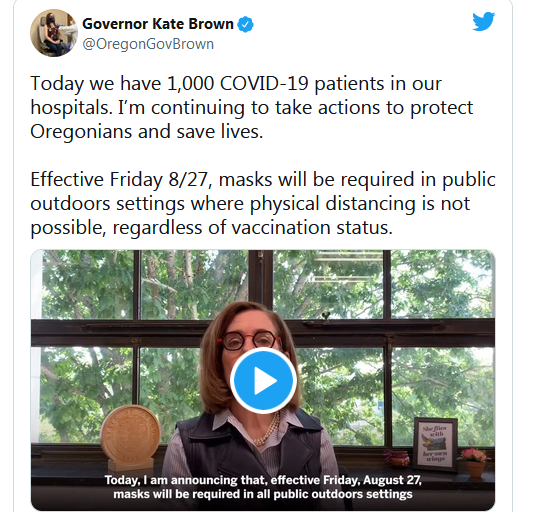Click the blue verified badge
The width and height of the screenshot is (537, 512).
pos(246,25)
